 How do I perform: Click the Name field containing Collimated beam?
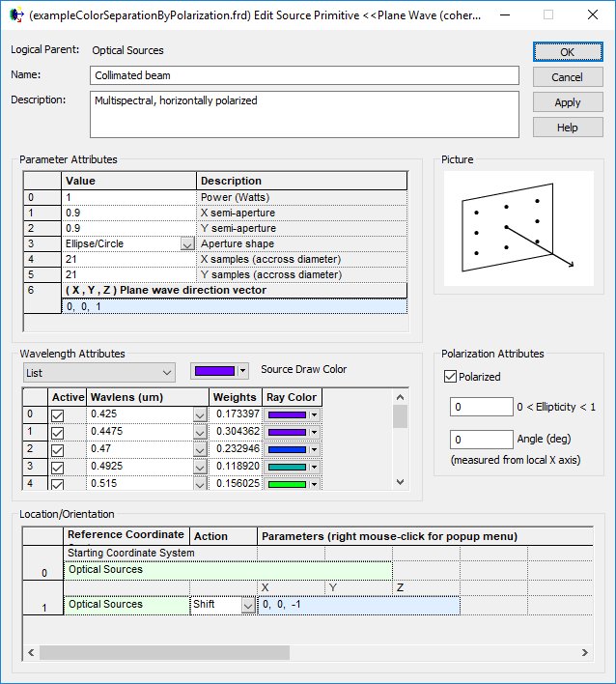point(304,75)
